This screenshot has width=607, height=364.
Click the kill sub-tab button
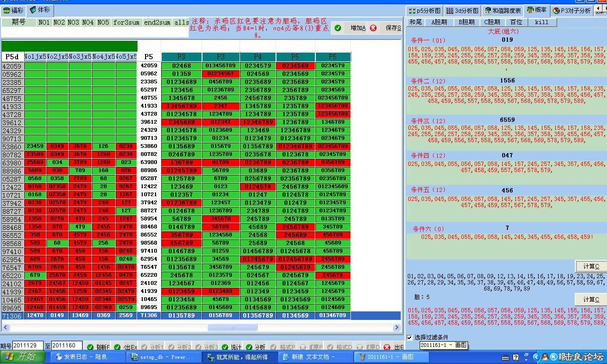[542, 22]
